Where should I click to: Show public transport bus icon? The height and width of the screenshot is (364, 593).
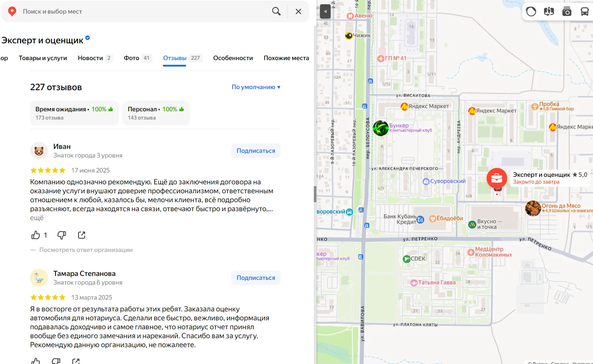(585, 11)
